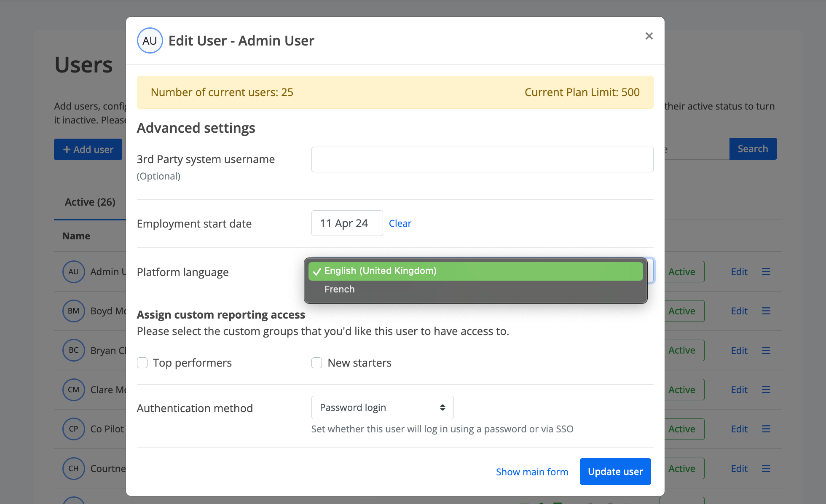Click the menu icon for Bryan C row

click(x=766, y=349)
